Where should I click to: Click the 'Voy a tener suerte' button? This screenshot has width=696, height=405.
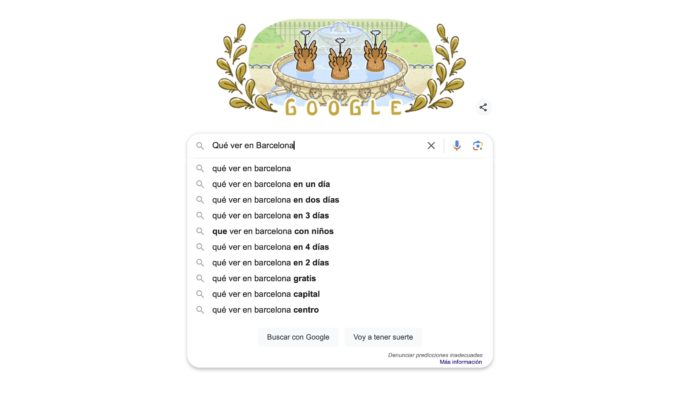383,337
